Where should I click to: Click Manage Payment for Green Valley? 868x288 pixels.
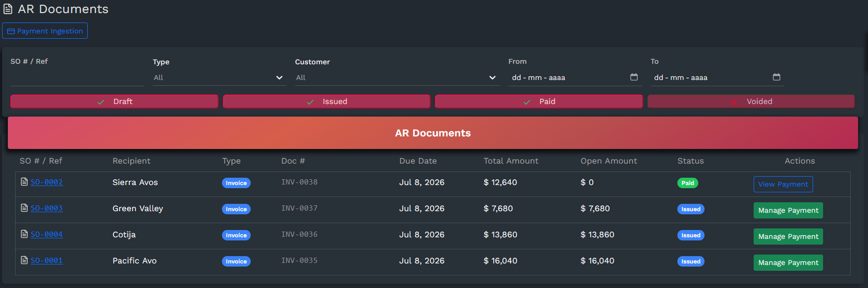tap(788, 210)
